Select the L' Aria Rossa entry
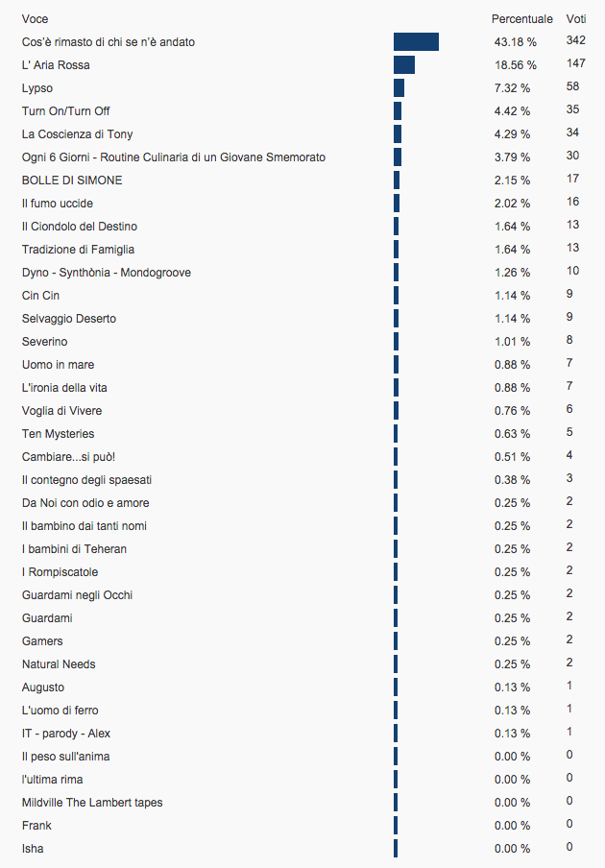Image resolution: width=605 pixels, height=868 pixels. point(56,65)
